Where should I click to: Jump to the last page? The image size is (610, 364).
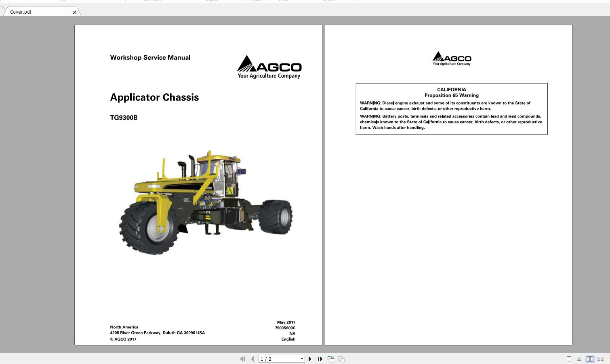(320, 359)
